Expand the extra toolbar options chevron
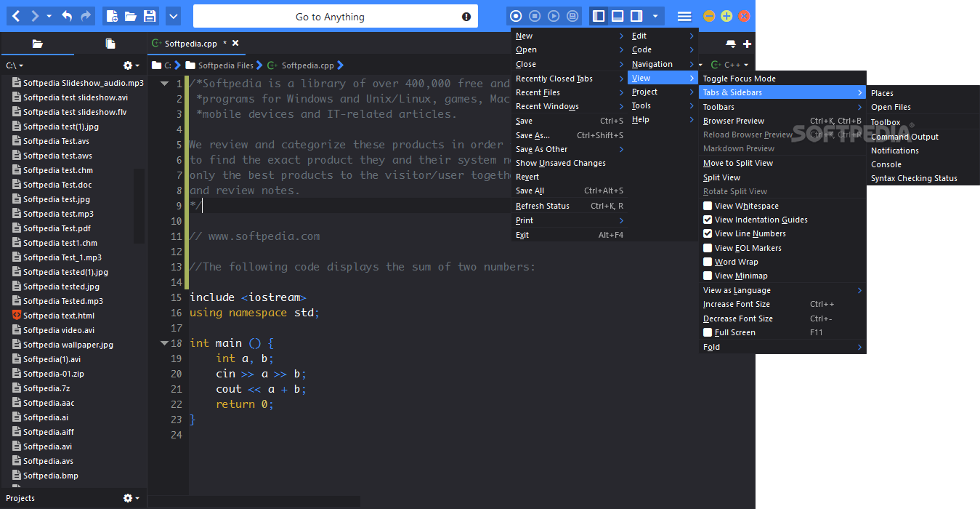980x509 pixels. (173, 16)
